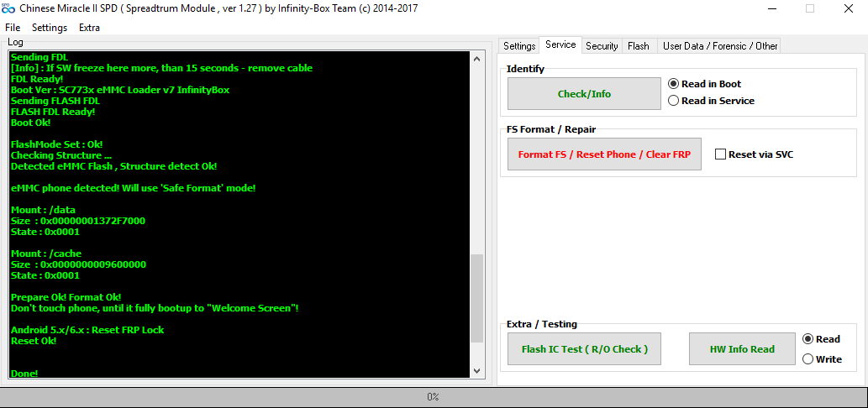Screen dimensions: 868x408
Task: Click 'eMMC phone detected!' Safe Format line
Action: click(133, 188)
